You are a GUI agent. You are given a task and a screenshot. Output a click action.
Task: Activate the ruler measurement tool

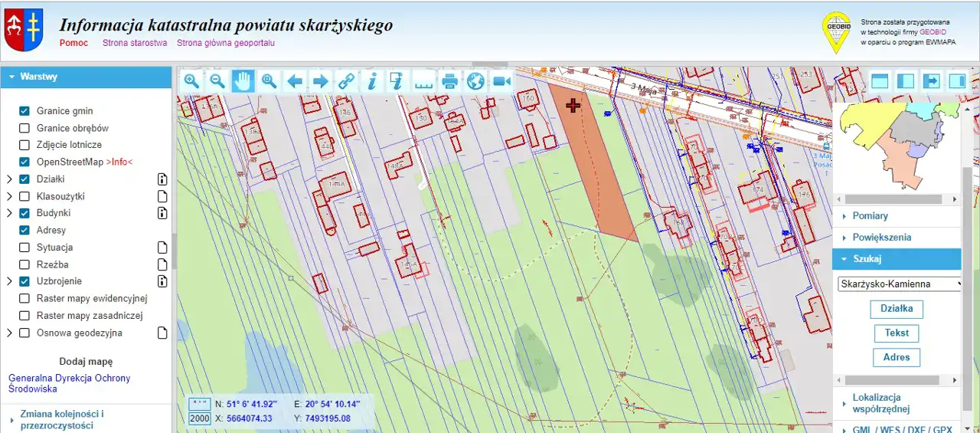pyautogui.click(x=423, y=81)
